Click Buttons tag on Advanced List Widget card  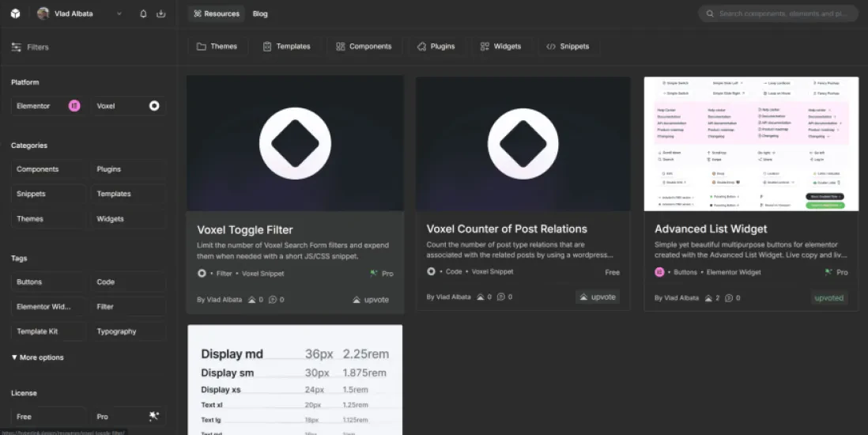pyautogui.click(x=685, y=272)
